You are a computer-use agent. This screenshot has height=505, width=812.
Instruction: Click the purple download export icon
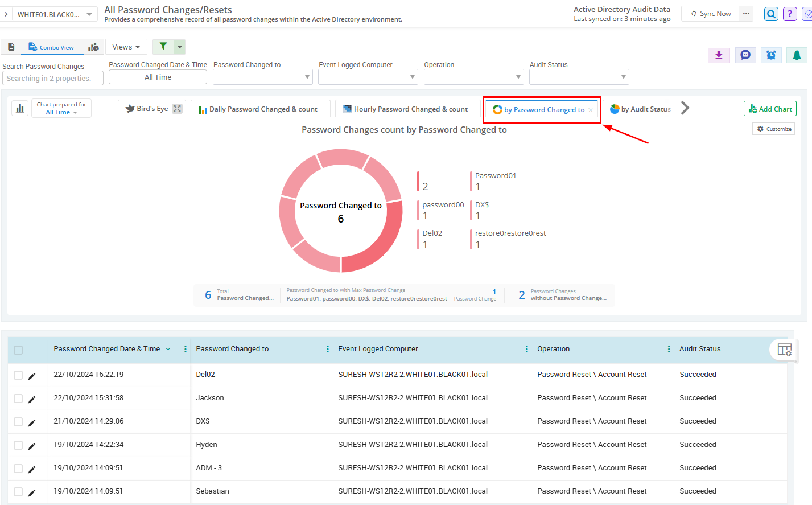click(719, 55)
